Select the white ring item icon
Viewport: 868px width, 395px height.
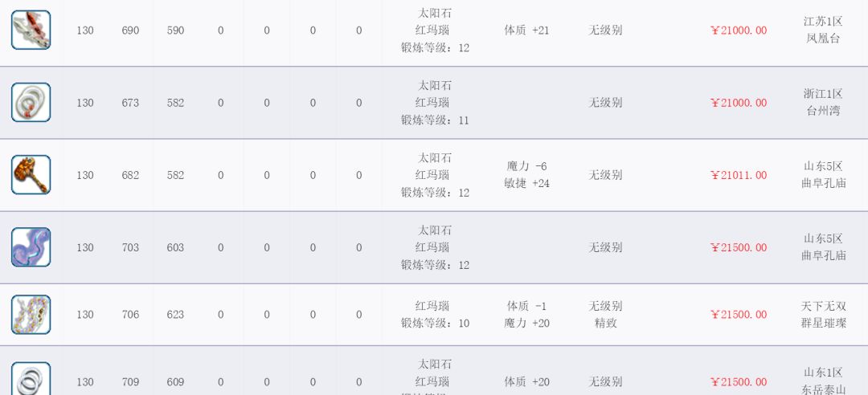coord(31,102)
